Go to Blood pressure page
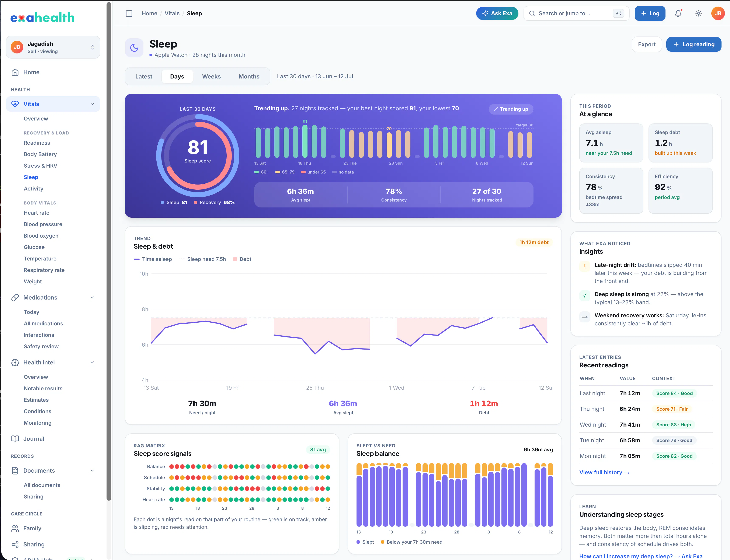This screenshot has height=560, width=730. pos(43,224)
